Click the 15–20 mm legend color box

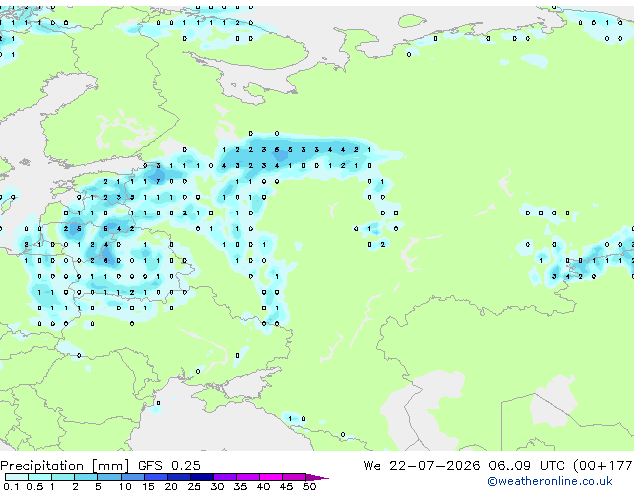[x=156, y=477]
